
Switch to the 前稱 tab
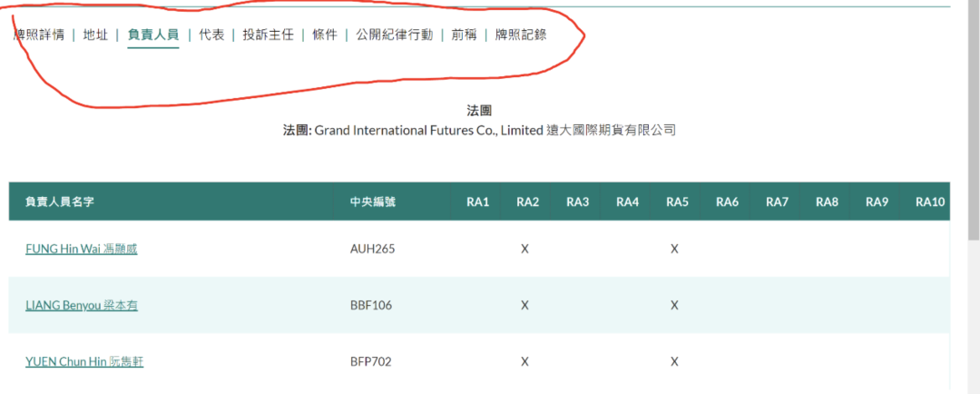[464, 35]
